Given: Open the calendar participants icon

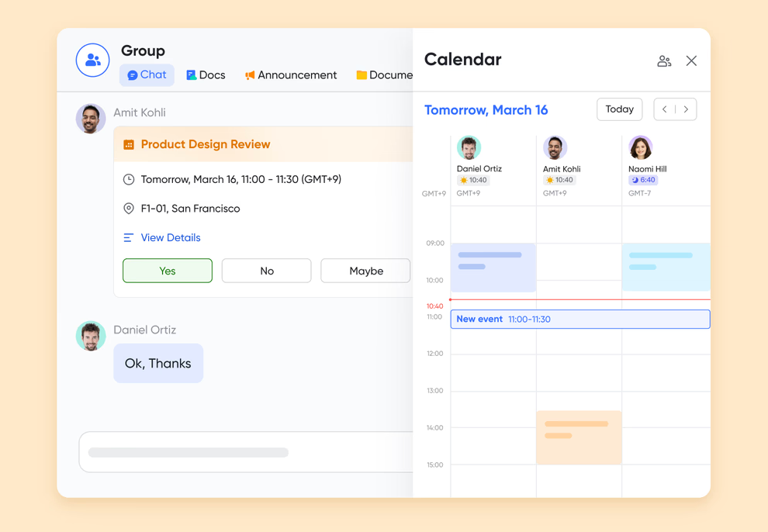Looking at the screenshot, I should pos(664,60).
